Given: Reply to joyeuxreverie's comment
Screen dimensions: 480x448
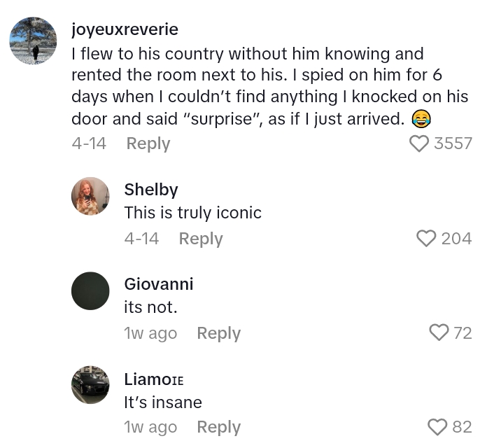Looking at the screenshot, I should point(148,143).
